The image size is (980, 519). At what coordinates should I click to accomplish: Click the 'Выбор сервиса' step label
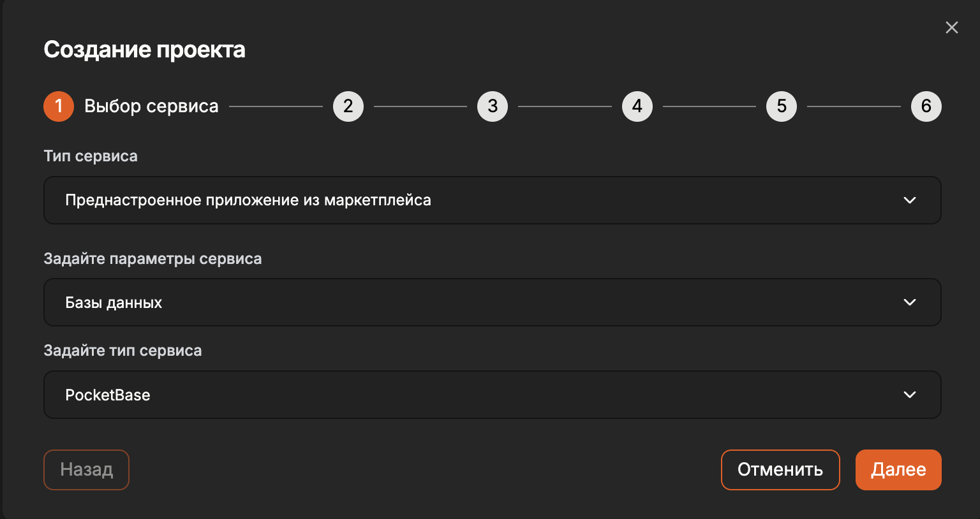pos(151,106)
